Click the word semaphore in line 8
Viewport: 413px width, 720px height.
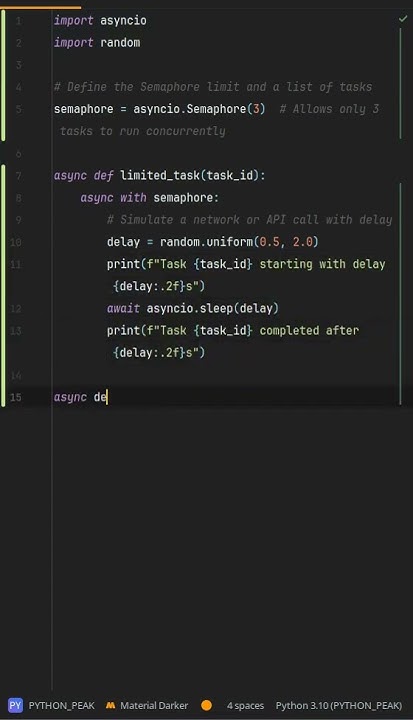(183, 197)
